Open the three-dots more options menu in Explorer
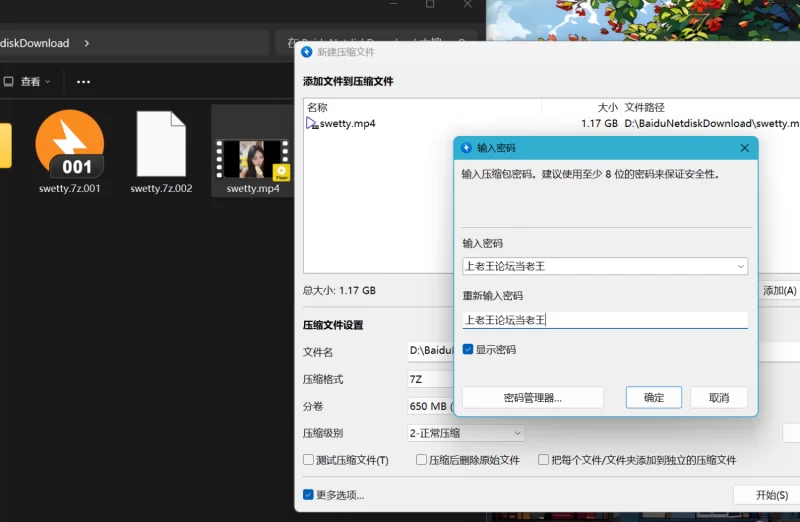 click(83, 82)
